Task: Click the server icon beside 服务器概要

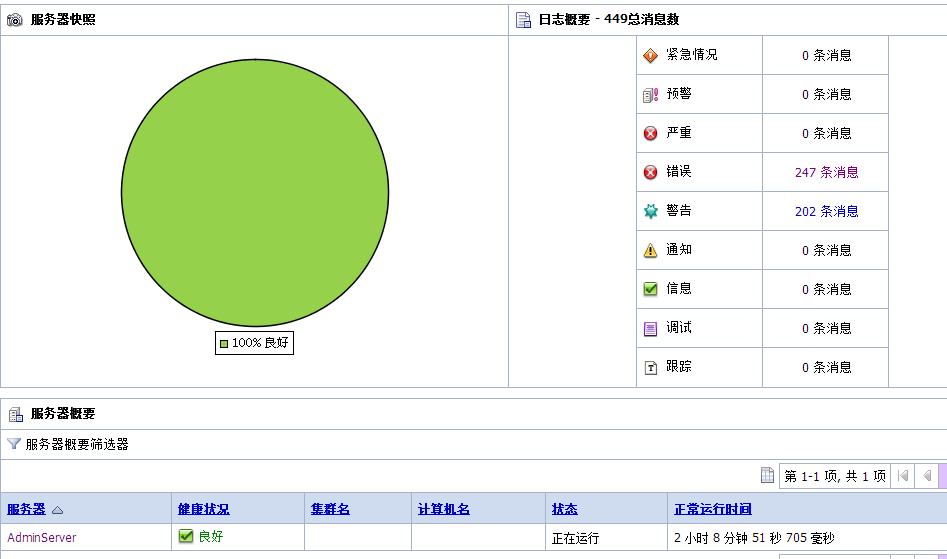Action: coord(16,414)
